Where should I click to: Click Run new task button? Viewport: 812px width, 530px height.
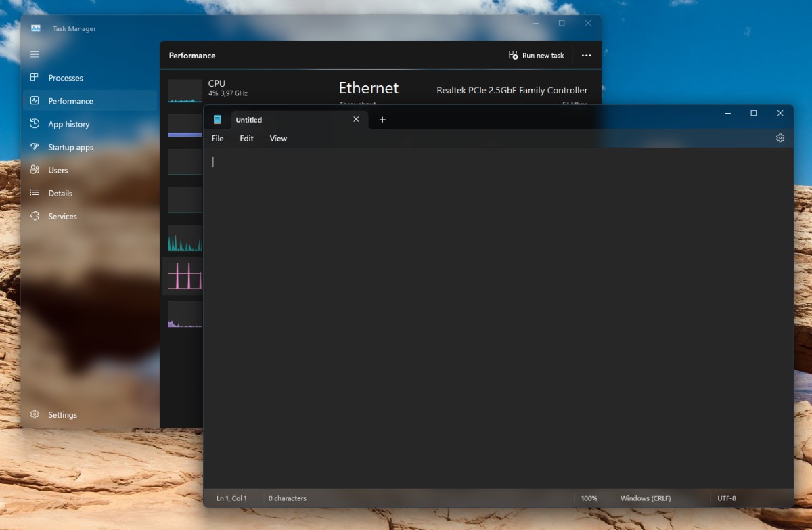coord(537,56)
